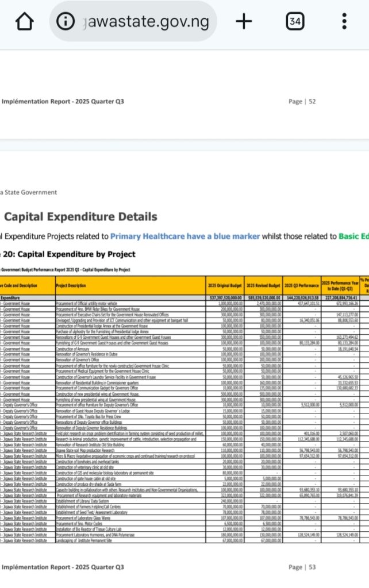Viewport: 369px width, 588px height.
Task: Open Chrome three-dot overflow menu
Action: coord(344,22)
